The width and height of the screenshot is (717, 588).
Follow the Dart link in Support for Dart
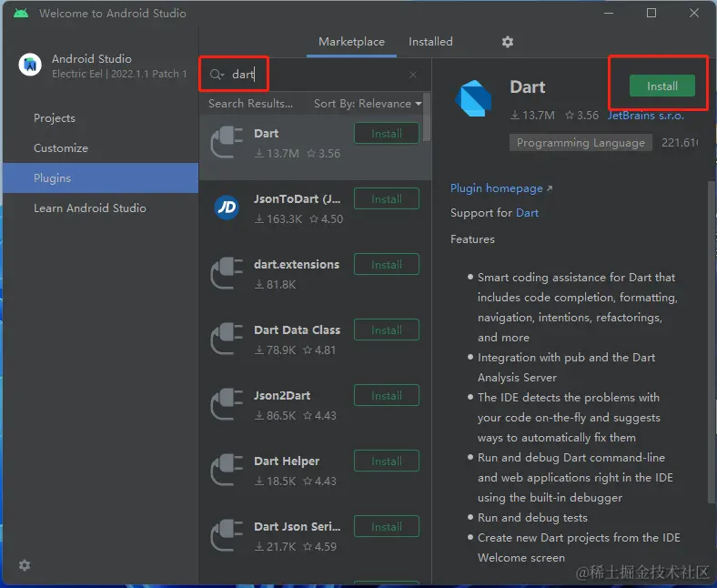(527, 213)
